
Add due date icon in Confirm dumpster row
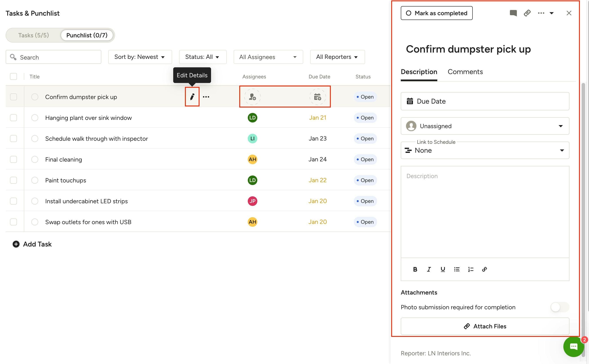click(x=318, y=97)
